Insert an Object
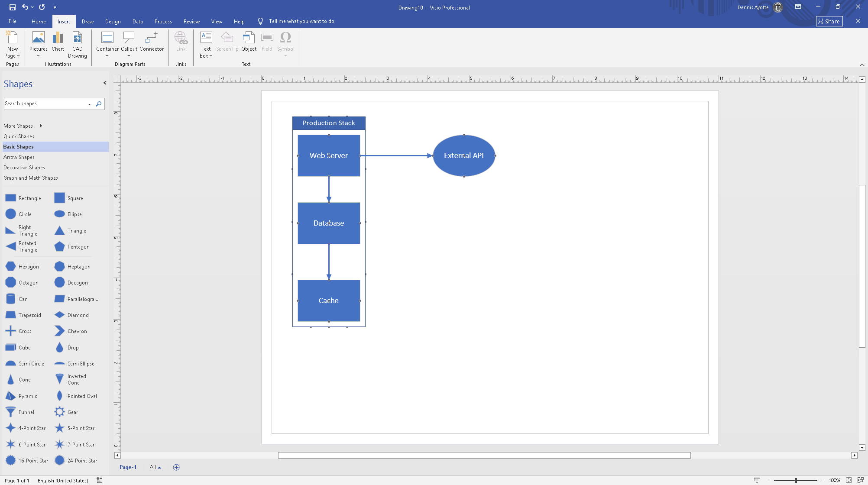Screen dimensions: 868x485 tap(249, 41)
